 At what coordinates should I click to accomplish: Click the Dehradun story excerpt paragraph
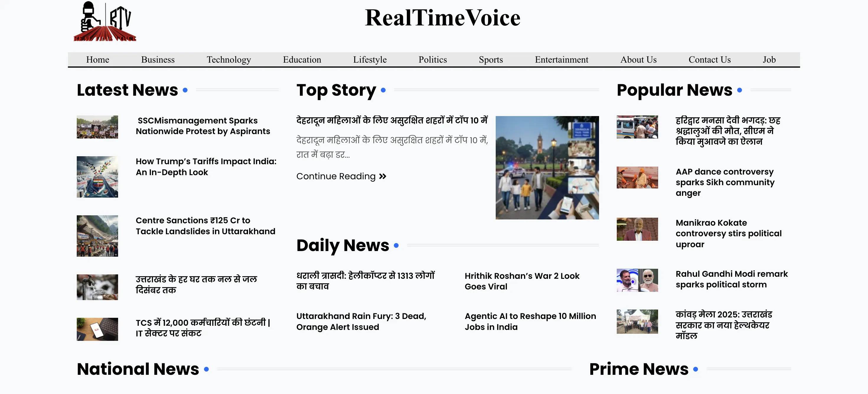tap(392, 147)
